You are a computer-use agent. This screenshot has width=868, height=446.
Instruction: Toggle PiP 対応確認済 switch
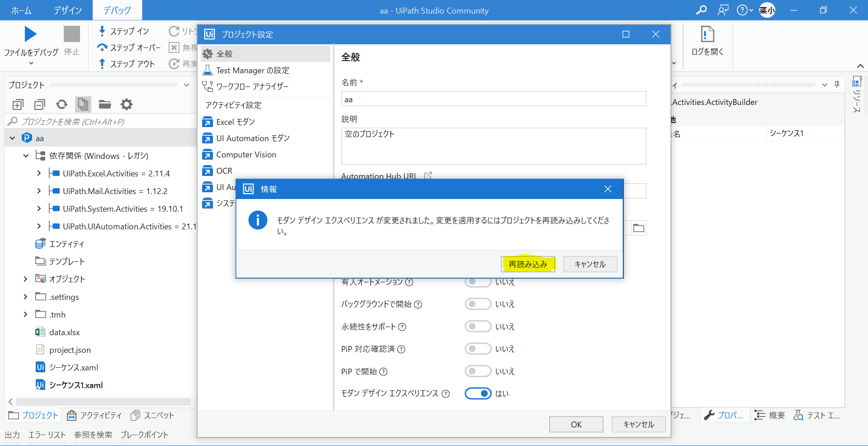(478, 349)
